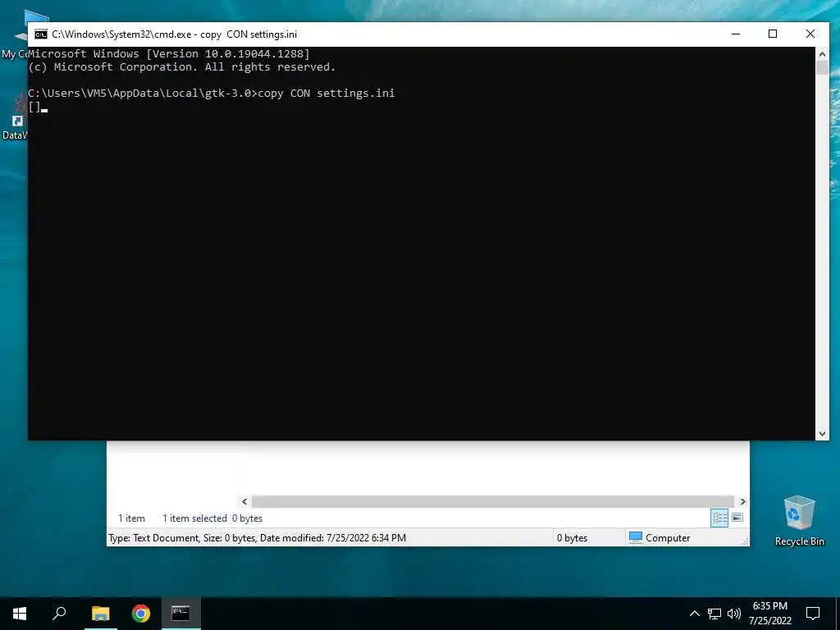Image resolution: width=840 pixels, height=630 pixels.
Task: Click '1 item' in Explorer status bar
Action: 132,518
